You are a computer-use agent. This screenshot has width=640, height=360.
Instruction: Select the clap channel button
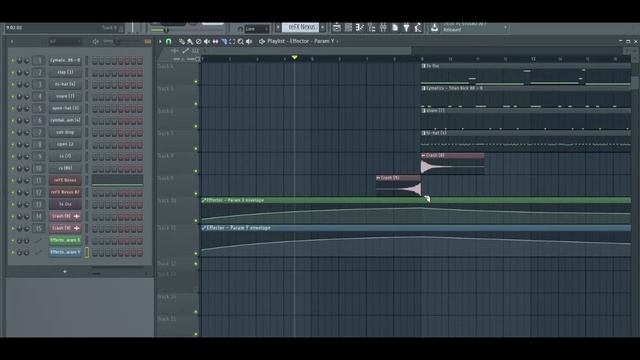point(65,73)
